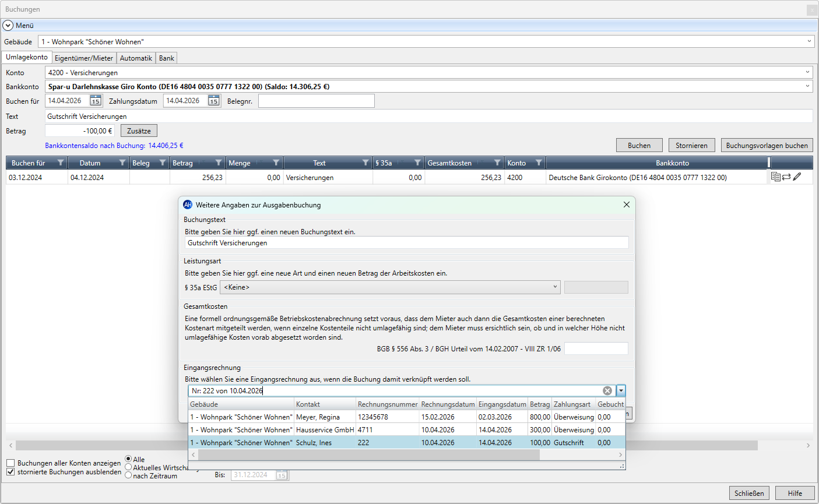The height and width of the screenshot is (504, 819).
Task: Click the Zusätze button
Action: 139,131
